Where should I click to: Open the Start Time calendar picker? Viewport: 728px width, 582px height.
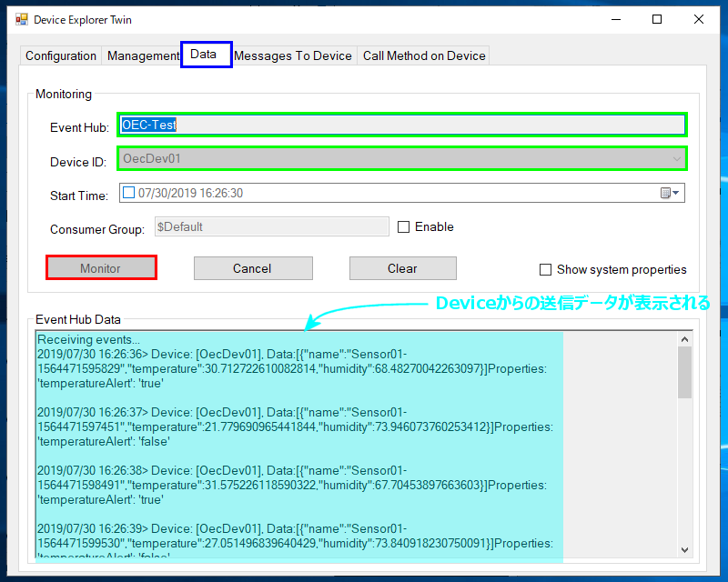click(x=670, y=193)
